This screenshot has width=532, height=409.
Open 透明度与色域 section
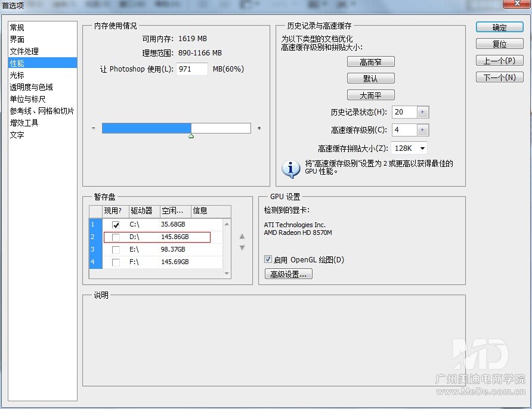(31, 87)
